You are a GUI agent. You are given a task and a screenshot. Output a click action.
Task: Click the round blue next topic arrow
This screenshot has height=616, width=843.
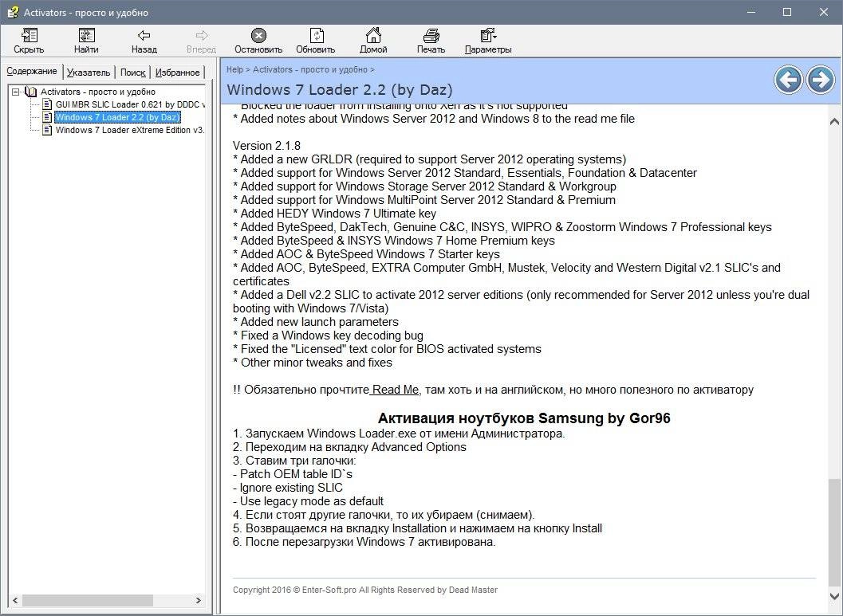[821, 80]
